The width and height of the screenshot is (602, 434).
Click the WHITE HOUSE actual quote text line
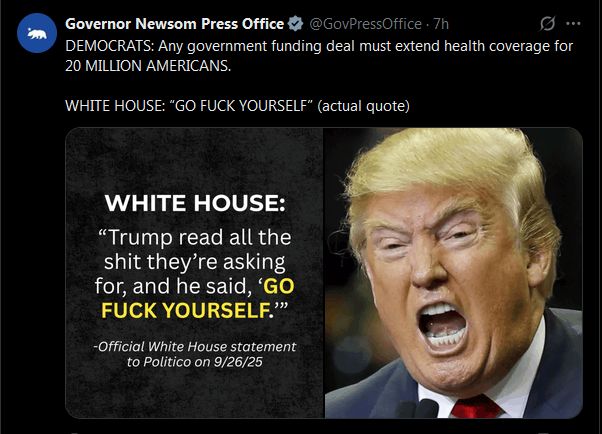coord(237,106)
